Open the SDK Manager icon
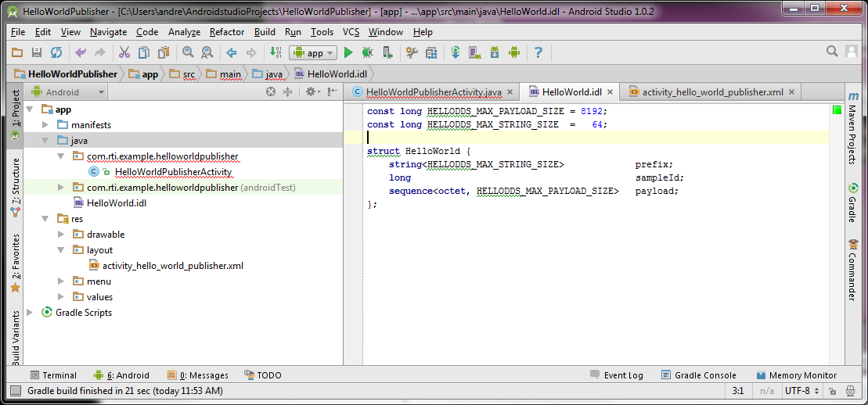Screen dimensions: 868x405 click(x=495, y=52)
